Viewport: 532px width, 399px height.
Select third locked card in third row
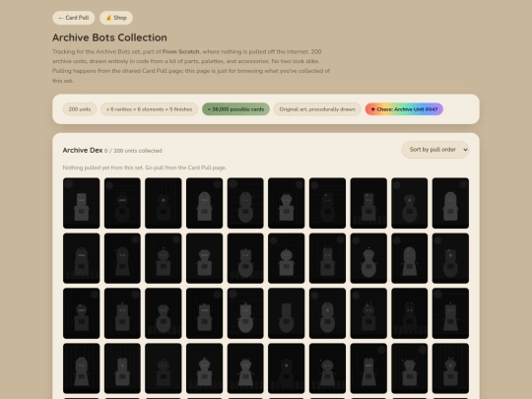tap(164, 313)
